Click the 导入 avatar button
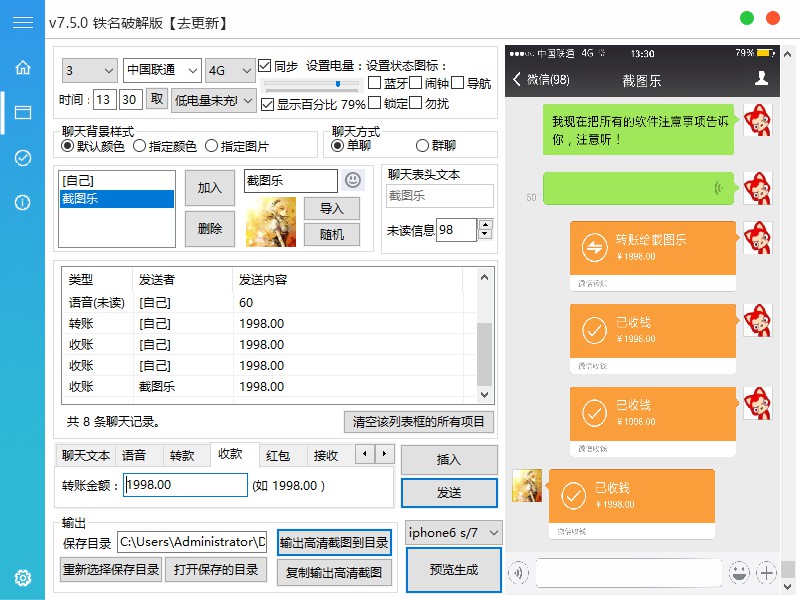Viewport: 800px width, 600px height. coord(332,209)
